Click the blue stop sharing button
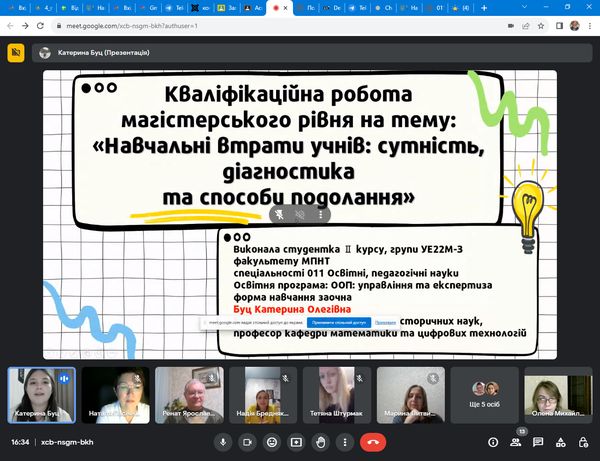The image size is (600, 461). [x=338, y=322]
